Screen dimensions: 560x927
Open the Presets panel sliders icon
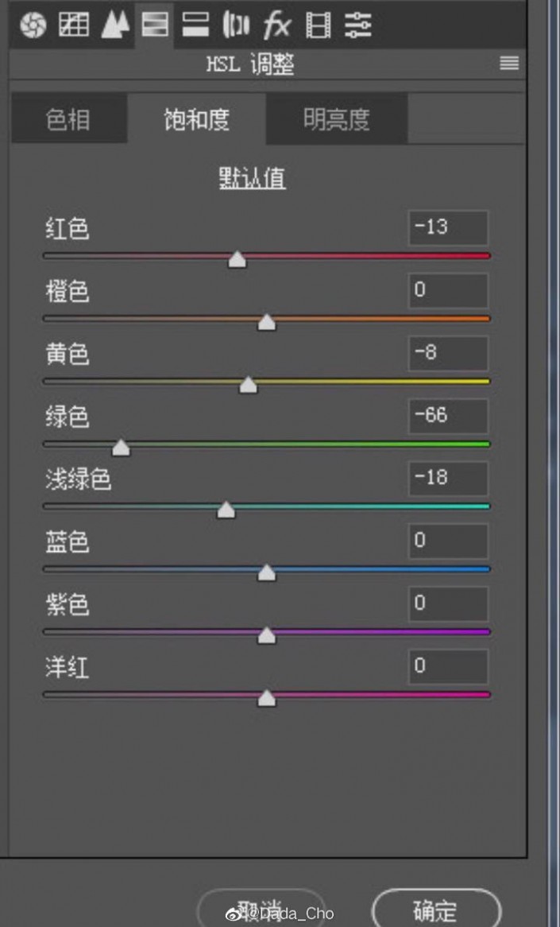(359, 25)
